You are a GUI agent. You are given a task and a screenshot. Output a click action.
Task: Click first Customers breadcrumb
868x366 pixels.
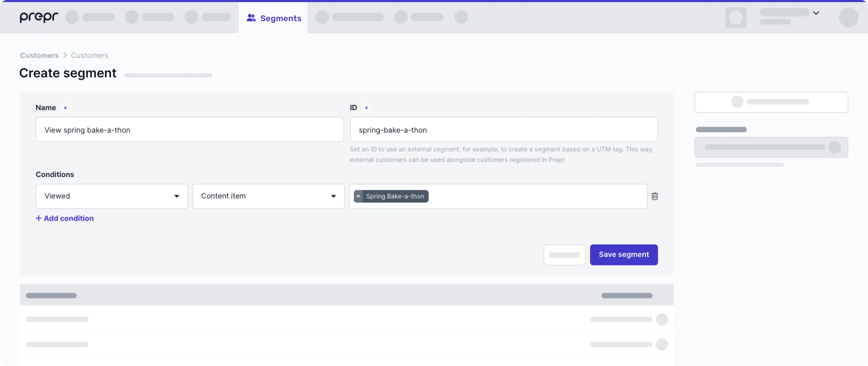[x=39, y=56]
